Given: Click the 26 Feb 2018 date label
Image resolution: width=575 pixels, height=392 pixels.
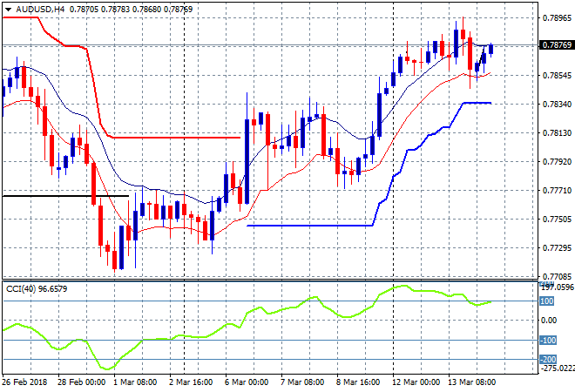Looking at the screenshot, I should [24, 382].
